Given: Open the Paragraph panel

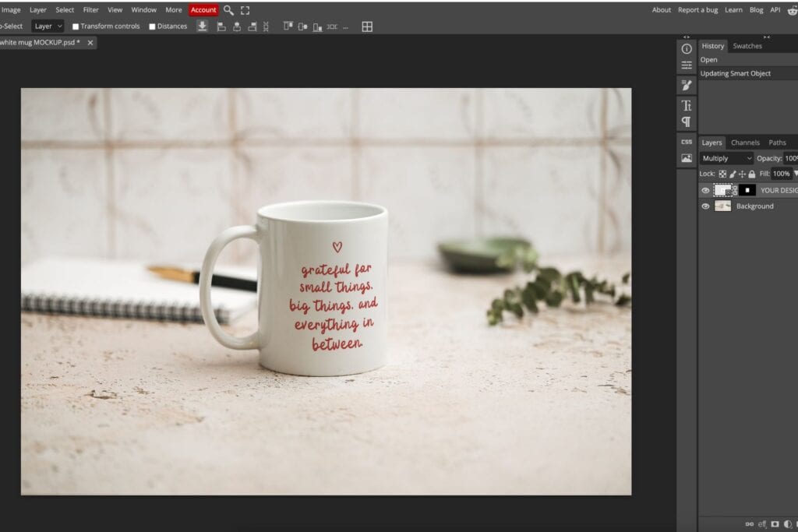Looking at the screenshot, I should click(686, 122).
